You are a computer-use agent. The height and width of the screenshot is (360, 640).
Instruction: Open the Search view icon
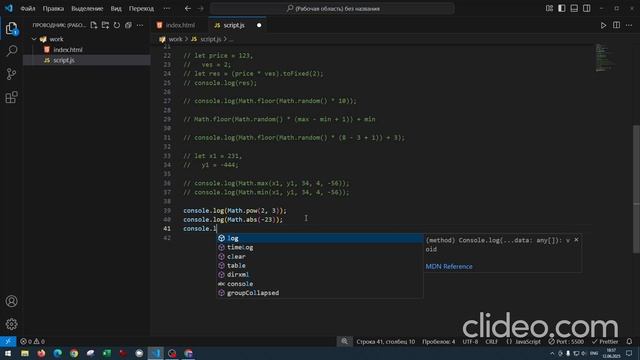coord(11,51)
